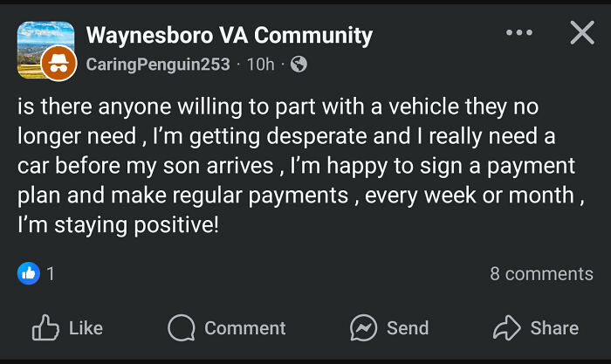View the 8 comments link
The width and height of the screenshot is (611, 364).
pyautogui.click(x=541, y=273)
